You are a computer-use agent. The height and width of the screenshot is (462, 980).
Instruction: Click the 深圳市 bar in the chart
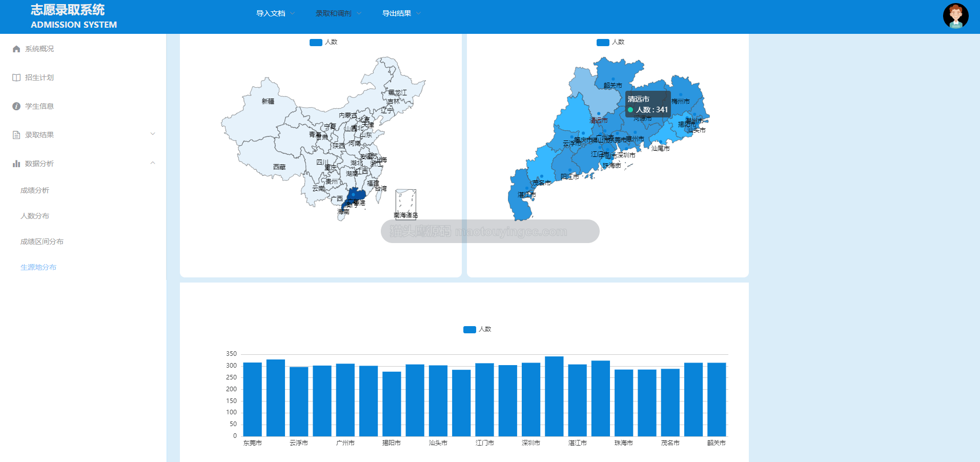[x=531, y=399]
